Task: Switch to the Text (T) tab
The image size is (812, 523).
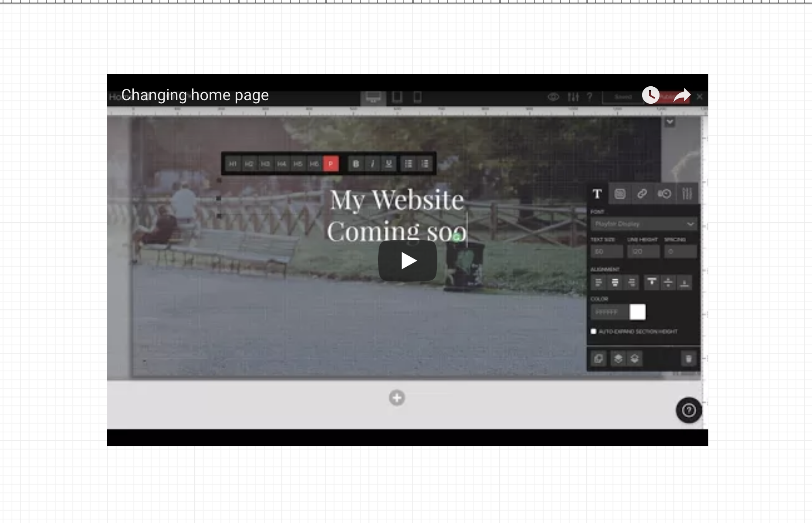Action: coord(597,194)
